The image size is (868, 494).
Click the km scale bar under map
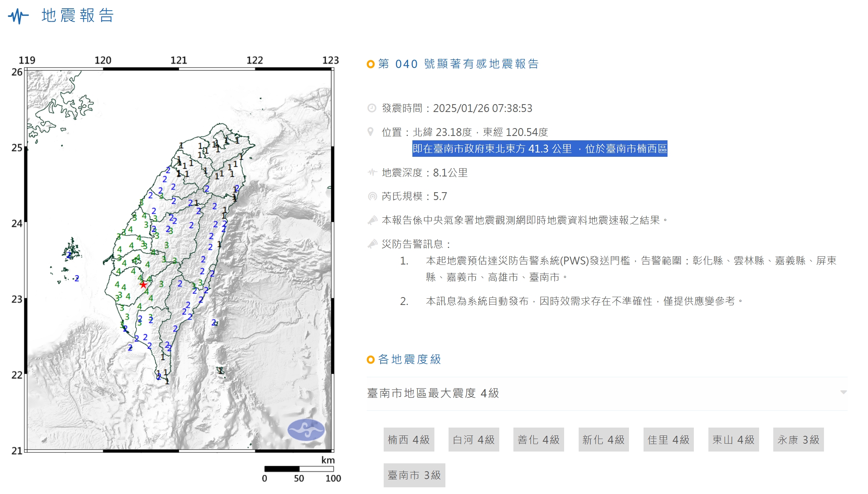coord(299,469)
